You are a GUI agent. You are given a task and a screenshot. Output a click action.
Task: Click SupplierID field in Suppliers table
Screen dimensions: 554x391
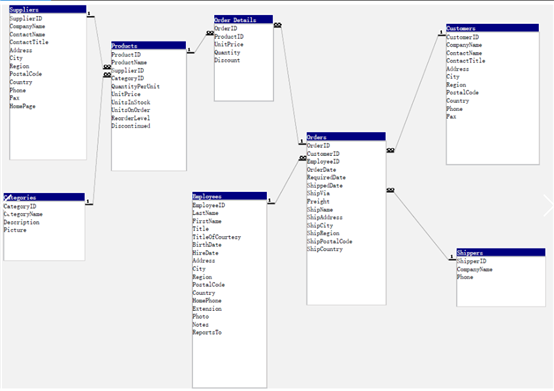click(x=26, y=18)
